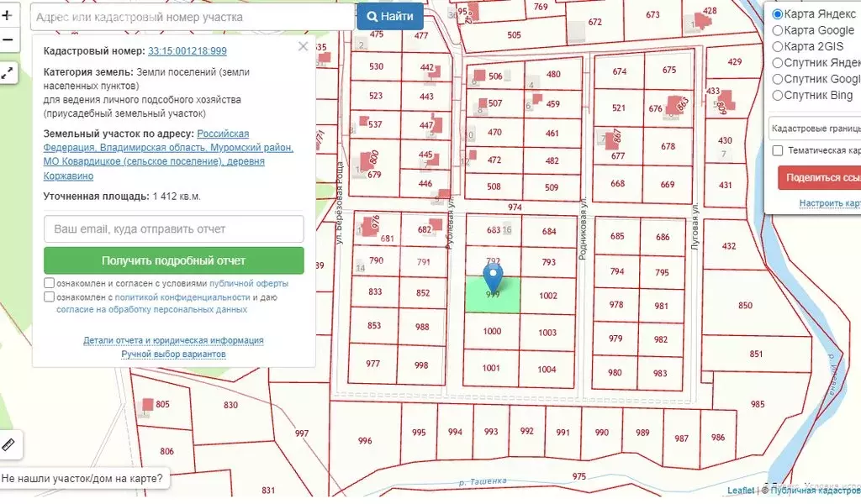The height and width of the screenshot is (504, 861).
Task: Open cadastral number 33:15:001218:999 link
Action: pos(187,51)
